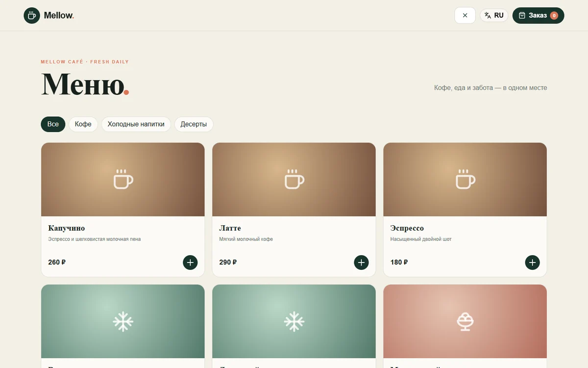
Task: Switch language with the RU button
Action: point(494,15)
